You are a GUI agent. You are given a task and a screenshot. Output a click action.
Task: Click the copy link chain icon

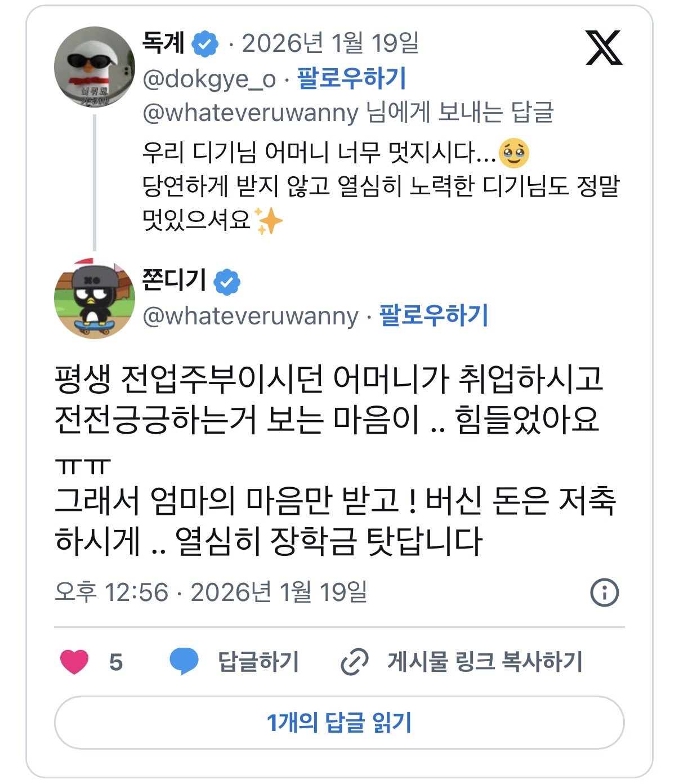click(355, 662)
